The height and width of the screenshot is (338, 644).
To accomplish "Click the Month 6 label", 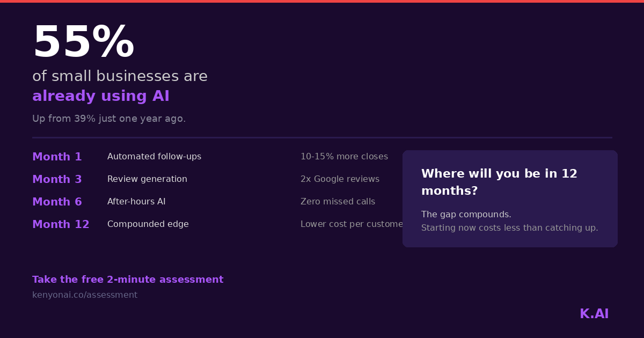I will [x=57, y=202].
